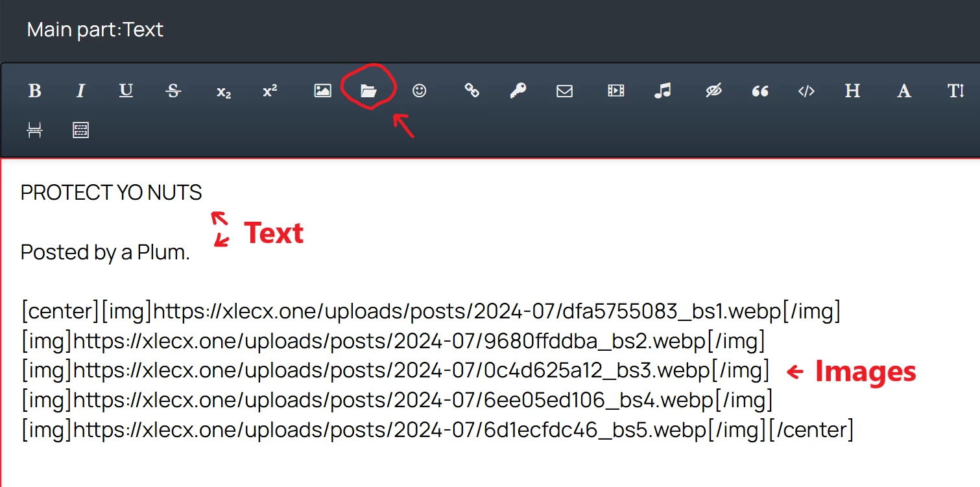980x487 pixels.
Task: Insert an image using picture icon
Action: [322, 91]
